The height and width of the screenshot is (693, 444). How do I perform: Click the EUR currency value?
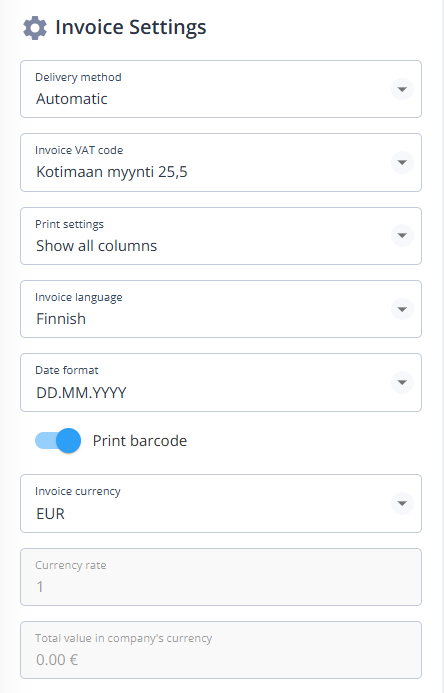click(50, 514)
